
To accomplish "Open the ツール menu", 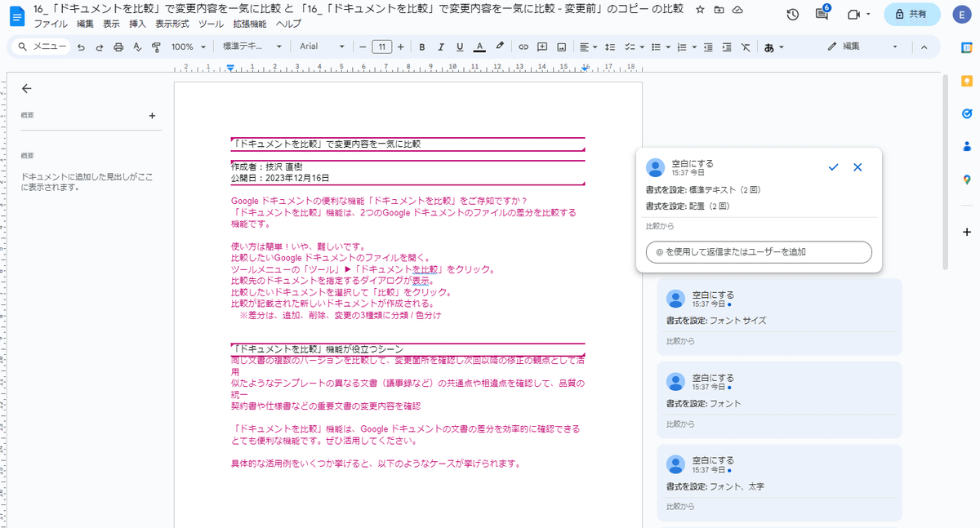I will click(x=211, y=24).
